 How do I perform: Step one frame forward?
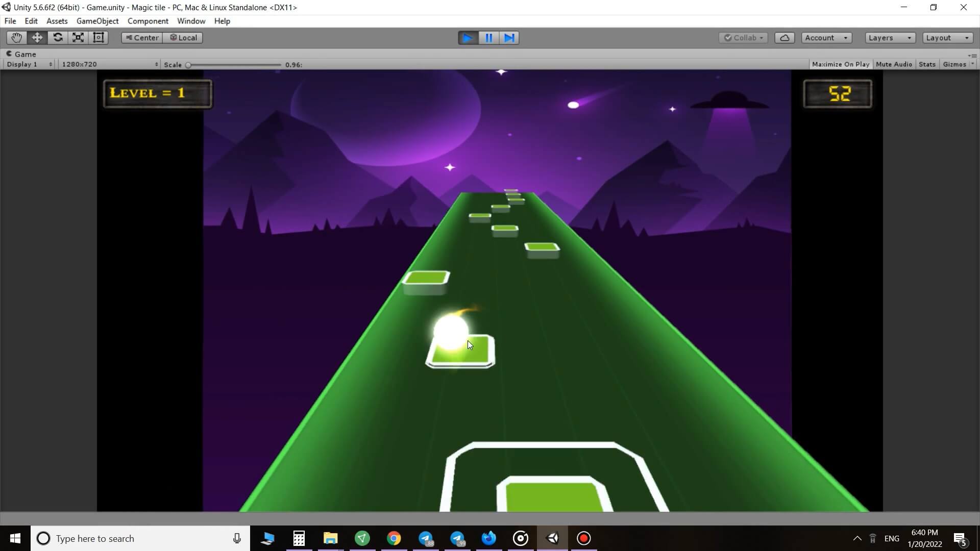509,38
